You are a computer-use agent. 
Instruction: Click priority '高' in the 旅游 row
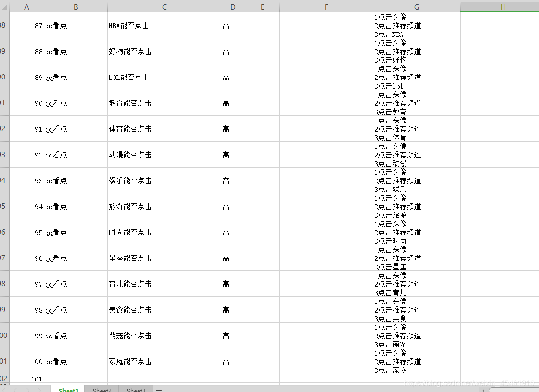tap(233, 206)
